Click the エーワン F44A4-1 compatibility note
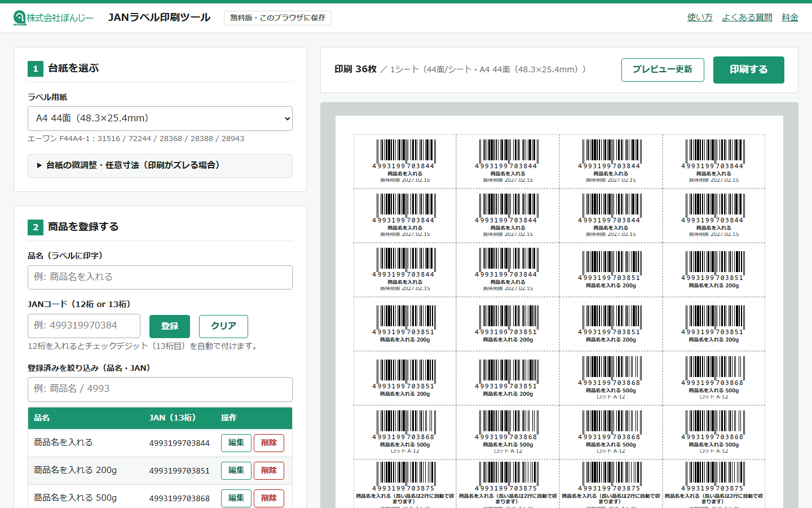Viewport: 812px width, 508px height. pos(136,139)
